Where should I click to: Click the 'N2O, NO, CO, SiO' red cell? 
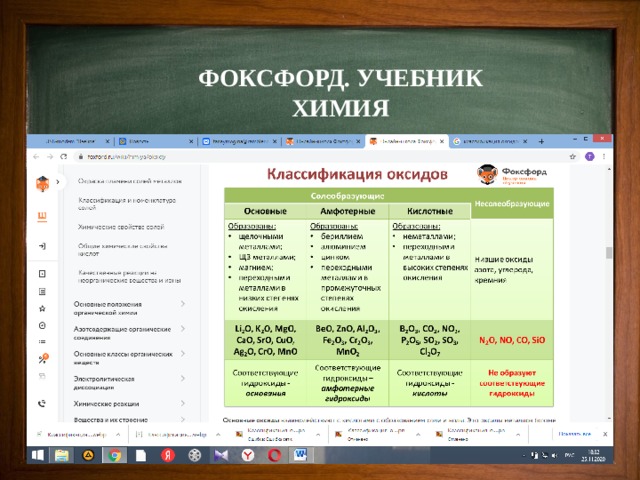[512, 340]
